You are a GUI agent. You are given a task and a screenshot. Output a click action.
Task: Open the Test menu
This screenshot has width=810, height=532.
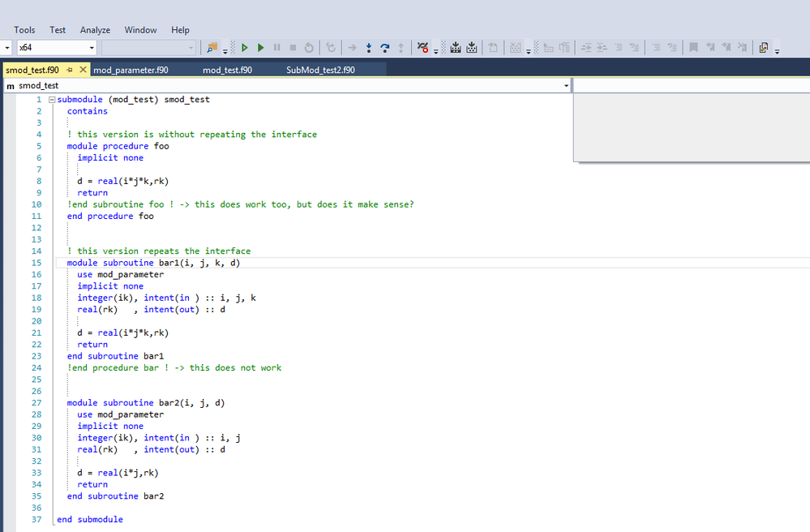pos(58,30)
